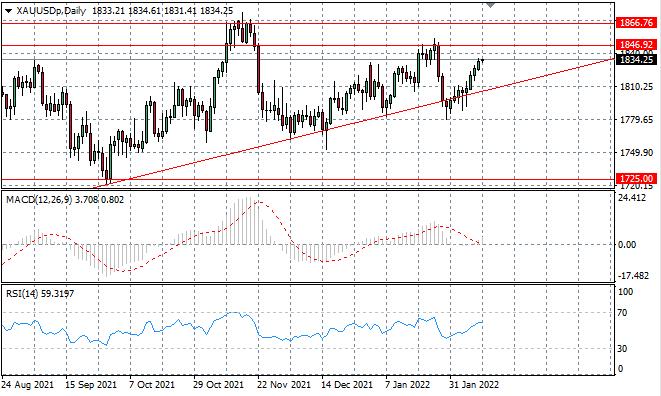
Task: Click the 15 Sep 2021 date label
Action: pos(91,385)
